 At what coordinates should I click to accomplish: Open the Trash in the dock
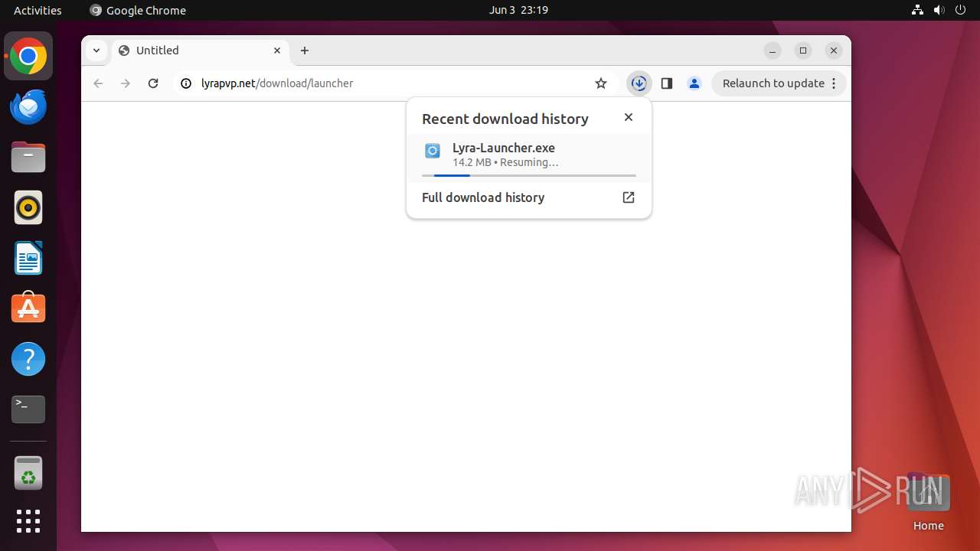[28, 473]
